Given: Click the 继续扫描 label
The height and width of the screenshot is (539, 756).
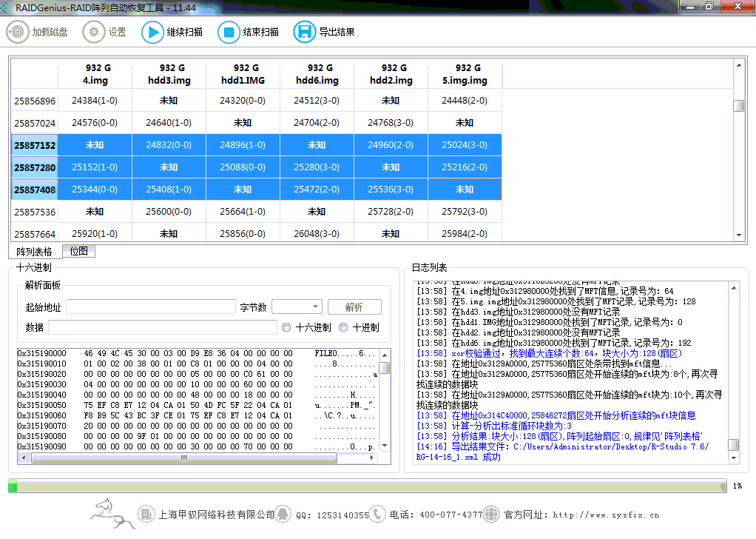Looking at the screenshot, I should pyautogui.click(x=185, y=32).
